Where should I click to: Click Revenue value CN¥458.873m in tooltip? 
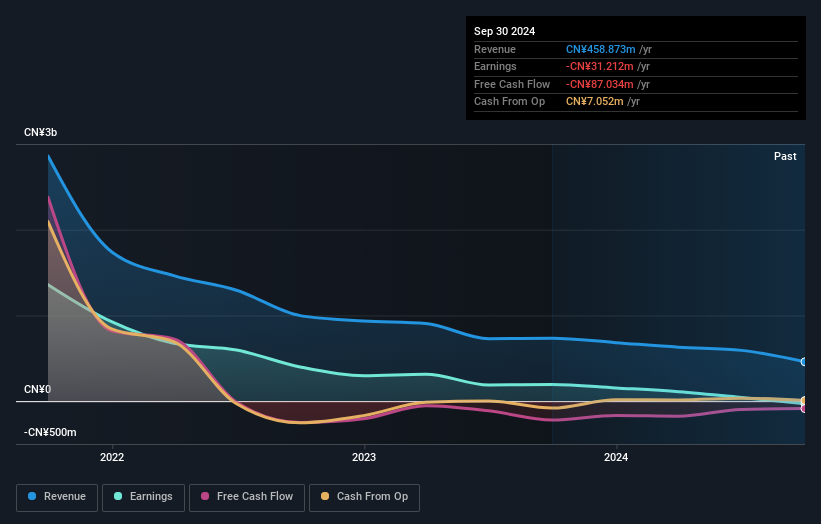601,49
